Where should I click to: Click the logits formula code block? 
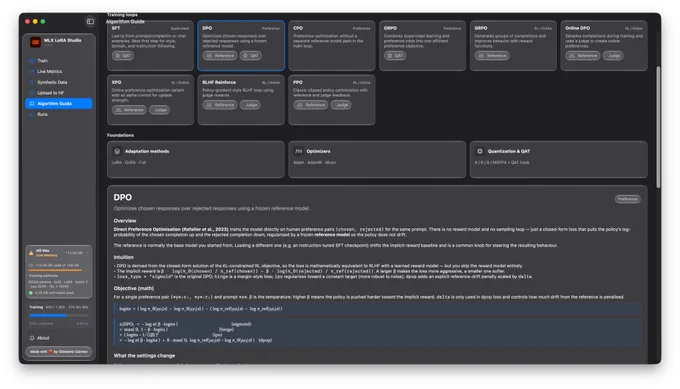377,309
